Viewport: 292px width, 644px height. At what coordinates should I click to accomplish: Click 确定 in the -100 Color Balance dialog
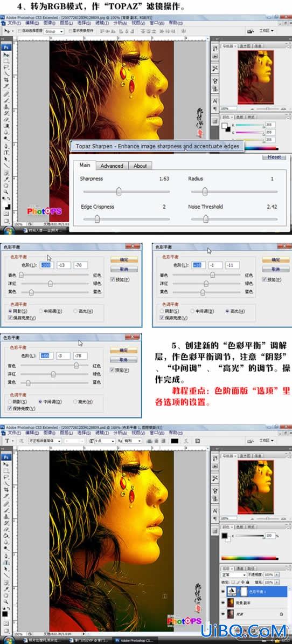click(x=124, y=259)
